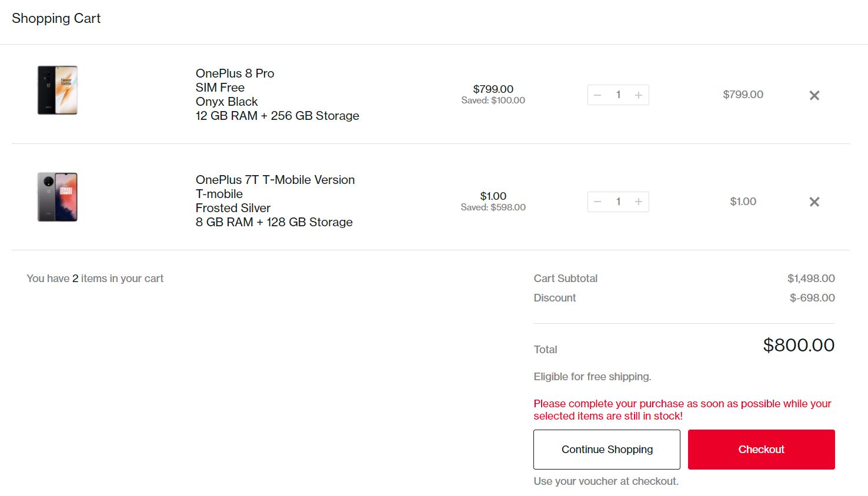Click the red stock warning message
Screen dimensions: 868x496
682,410
